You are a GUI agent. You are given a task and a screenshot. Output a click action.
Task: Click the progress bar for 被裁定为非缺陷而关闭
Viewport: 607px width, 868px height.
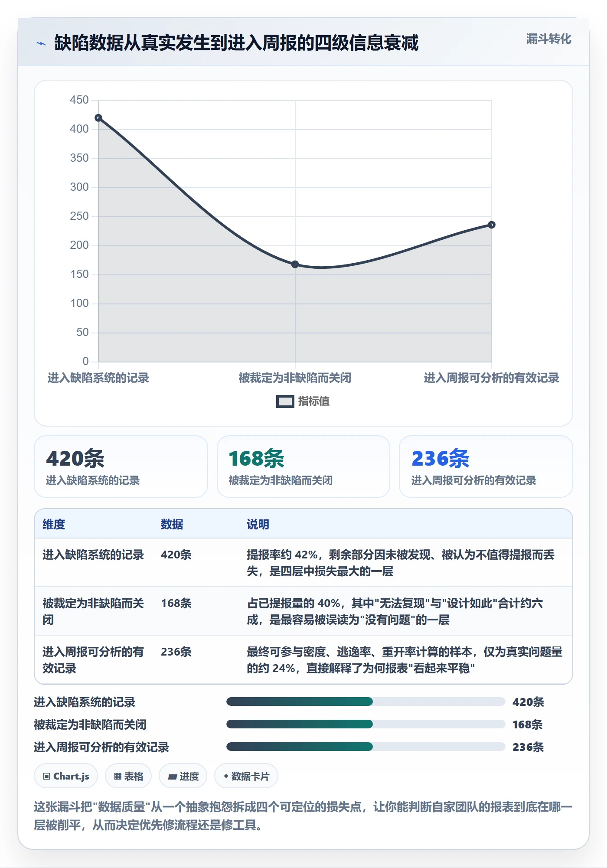366,724
